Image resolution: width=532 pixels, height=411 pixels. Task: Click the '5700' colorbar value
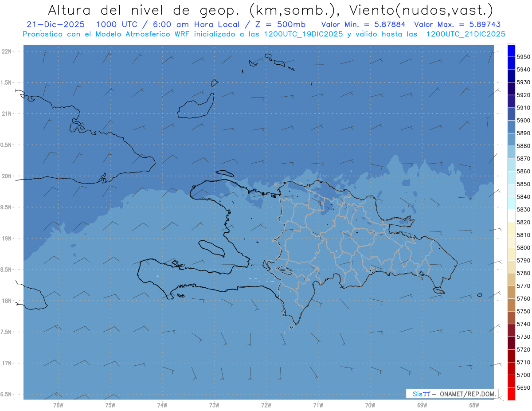pos(523,375)
